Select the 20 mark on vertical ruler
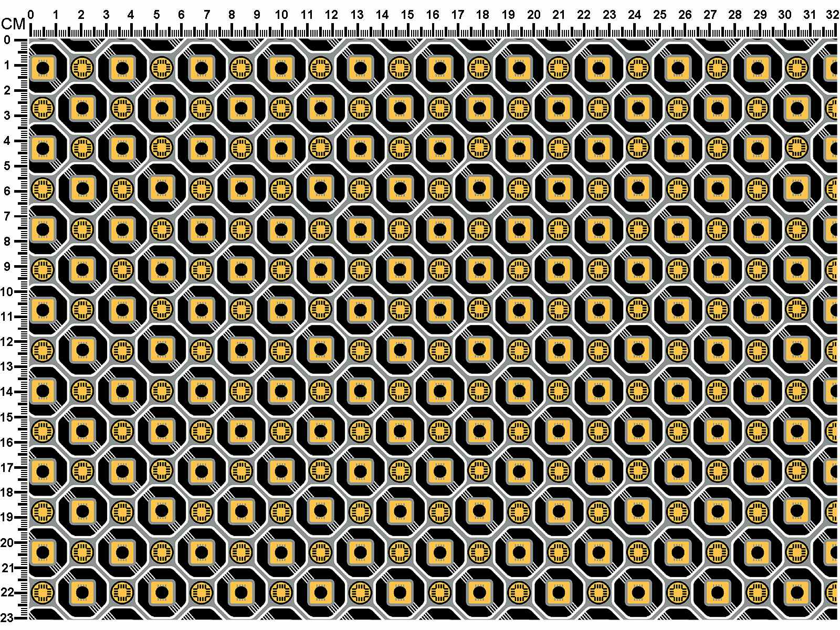This screenshot has height=630, width=840. coord(7,542)
